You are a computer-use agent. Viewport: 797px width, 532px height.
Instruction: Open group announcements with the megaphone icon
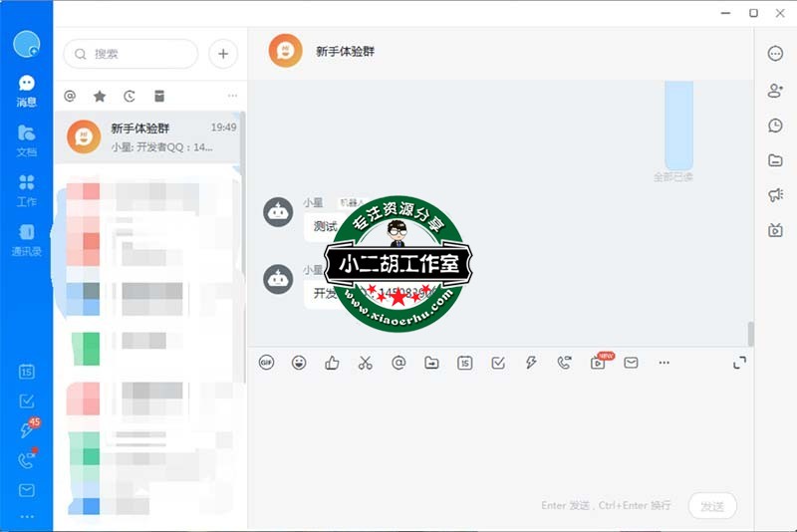point(775,195)
